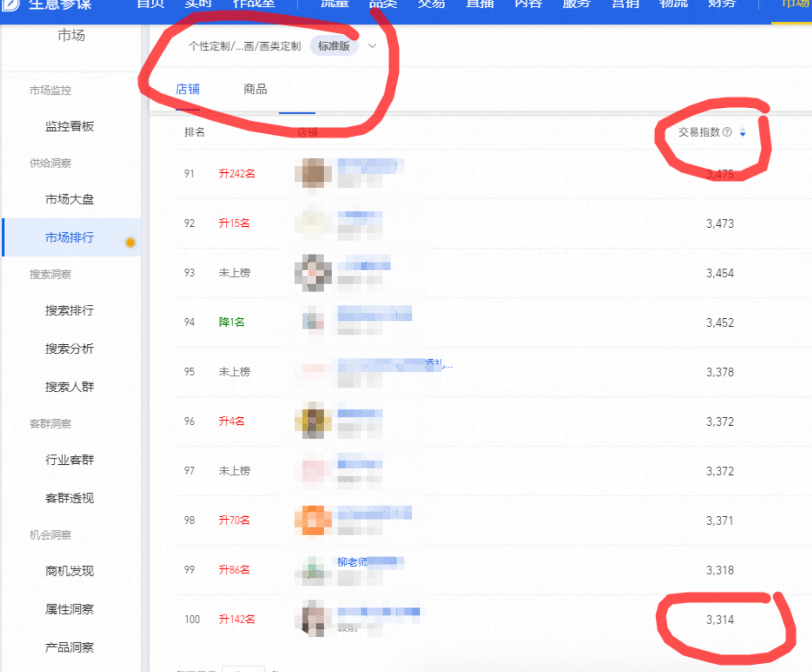
Task: Expand the category selector chevron
Action: [x=372, y=46]
